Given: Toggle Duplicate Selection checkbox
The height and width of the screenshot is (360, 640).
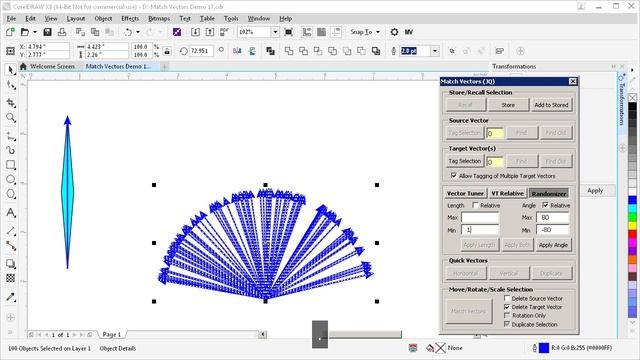Looking at the screenshot, I should click(507, 324).
